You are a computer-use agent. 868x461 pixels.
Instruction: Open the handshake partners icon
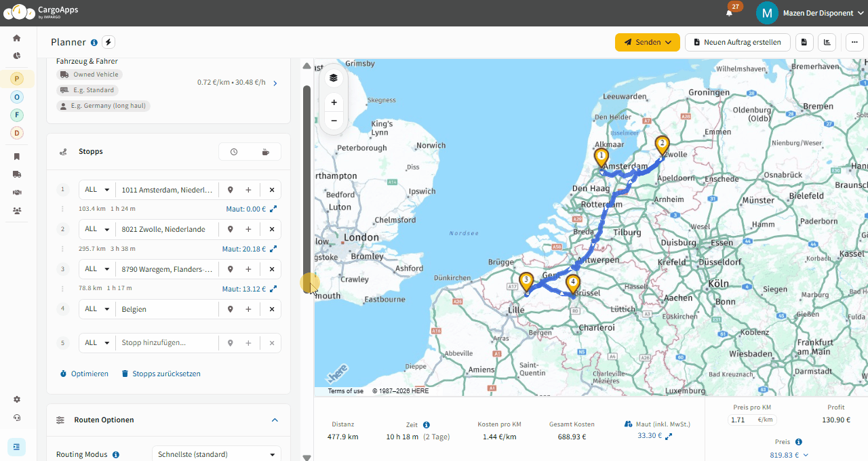pyautogui.click(x=17, y=193)
